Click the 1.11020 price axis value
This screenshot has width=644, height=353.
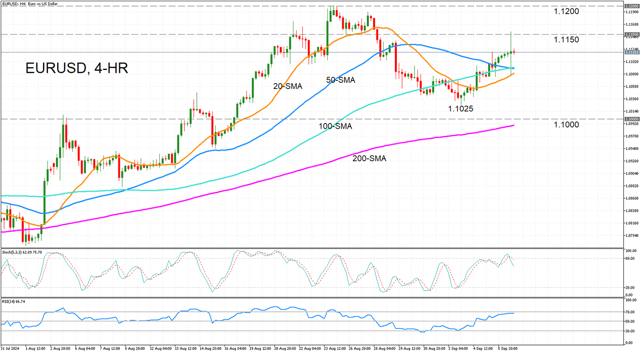click(x=632, y=62)
